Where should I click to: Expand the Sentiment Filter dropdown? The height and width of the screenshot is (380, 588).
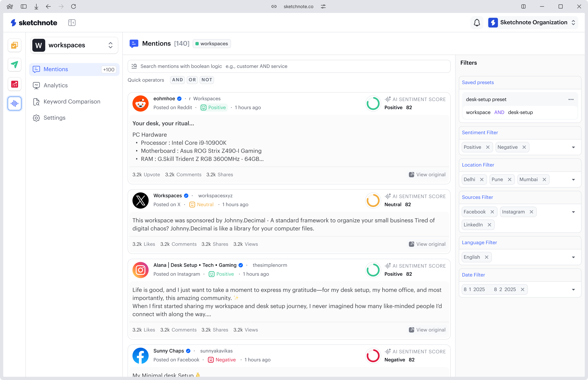coord(573,147)
